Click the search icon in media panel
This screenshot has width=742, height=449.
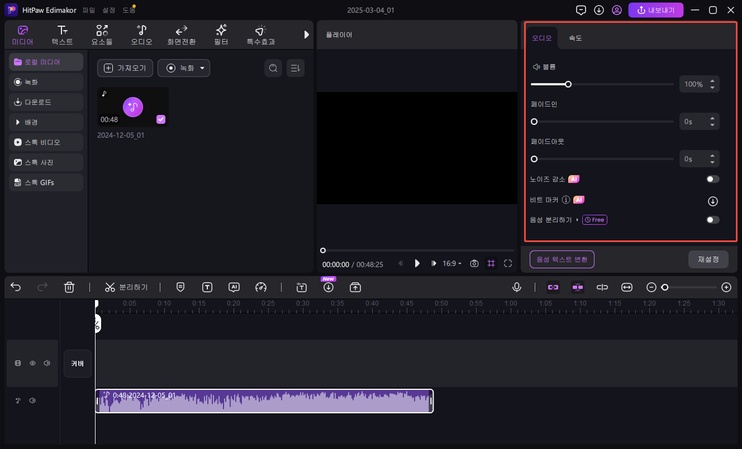(x=273, y=68)
